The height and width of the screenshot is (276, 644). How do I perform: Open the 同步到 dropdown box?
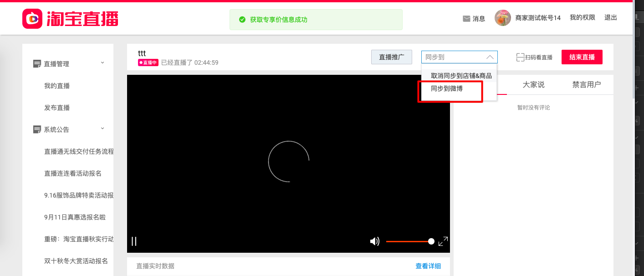click(x=460, y=57)
